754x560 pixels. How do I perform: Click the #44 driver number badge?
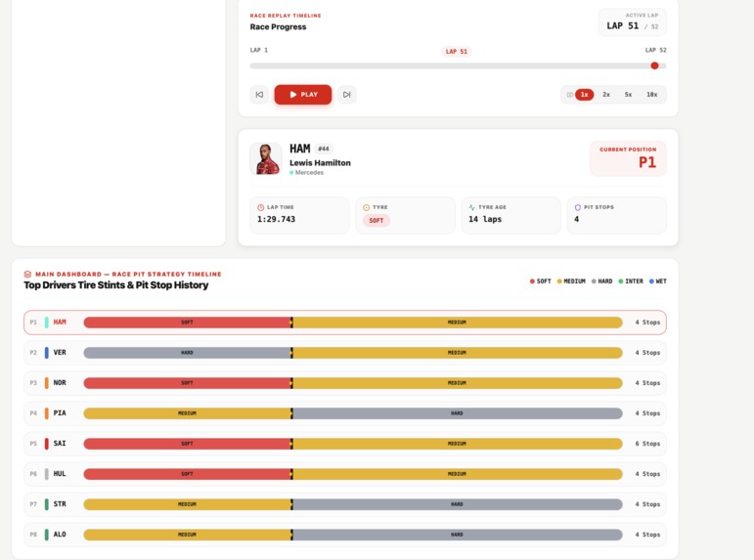[x=324, y=149]
